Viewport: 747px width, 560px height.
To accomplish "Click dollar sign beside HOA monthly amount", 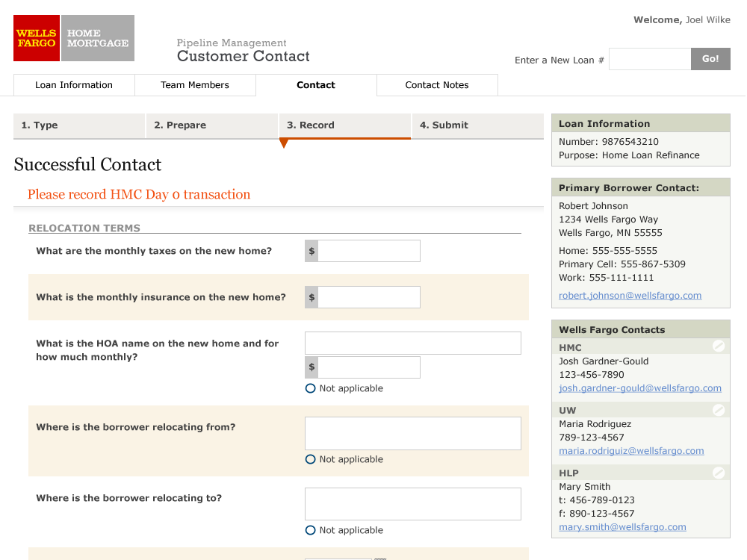I will pos(311,367).
